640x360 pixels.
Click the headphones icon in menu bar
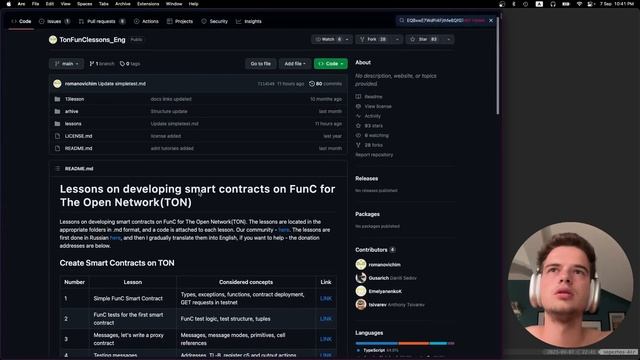coord(553,4)
